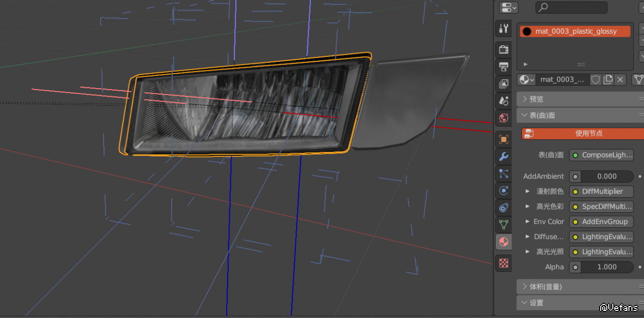Open the Texture properties checkerboard tab
Screen dimensions: 644x318
point(503,263)
